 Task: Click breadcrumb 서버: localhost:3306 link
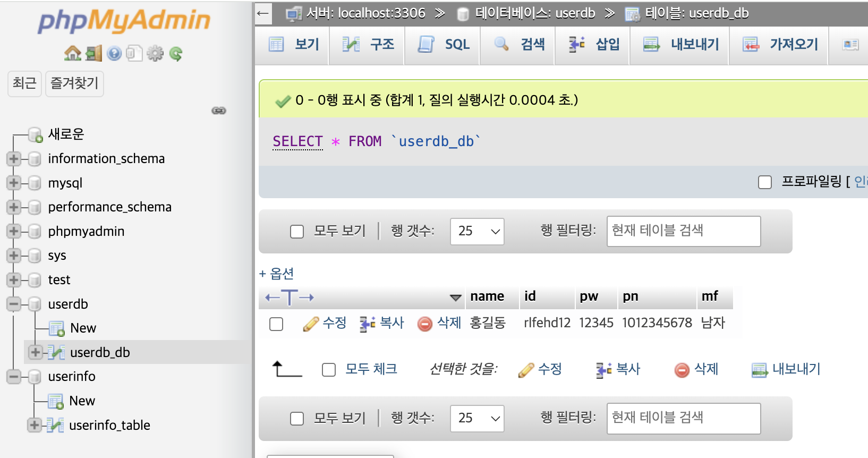click(x=366, y=13)
